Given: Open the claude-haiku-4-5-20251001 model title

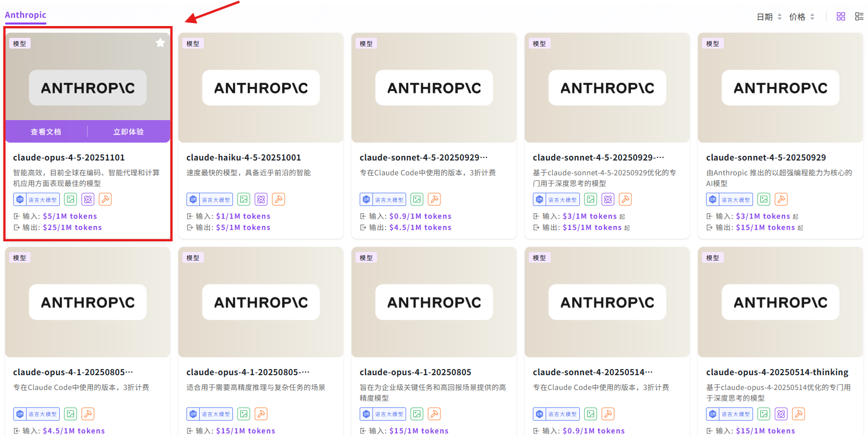Looking at the screenshot, I should [244, 157].
